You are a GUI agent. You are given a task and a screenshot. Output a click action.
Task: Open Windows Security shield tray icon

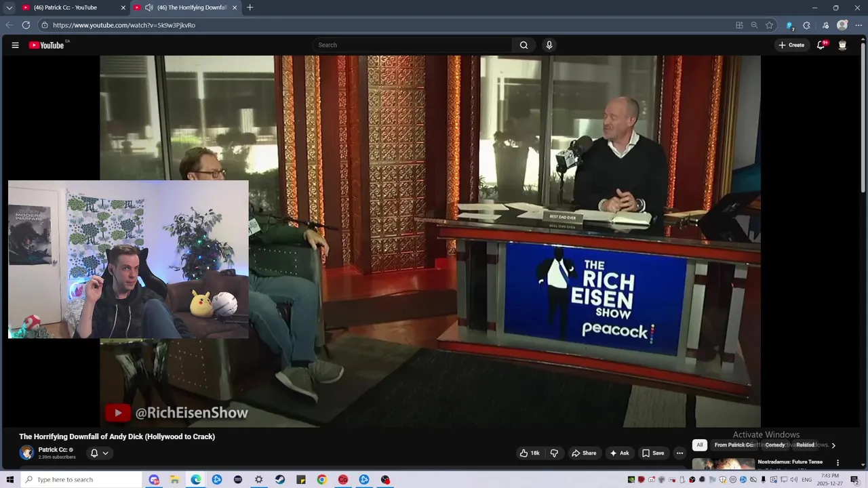click(x=722, y=480)
